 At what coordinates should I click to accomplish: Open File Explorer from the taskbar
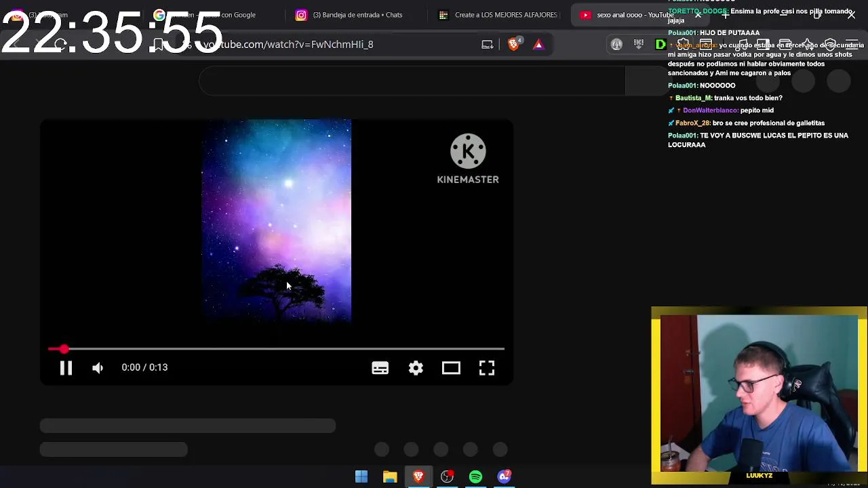click(390, 477)
